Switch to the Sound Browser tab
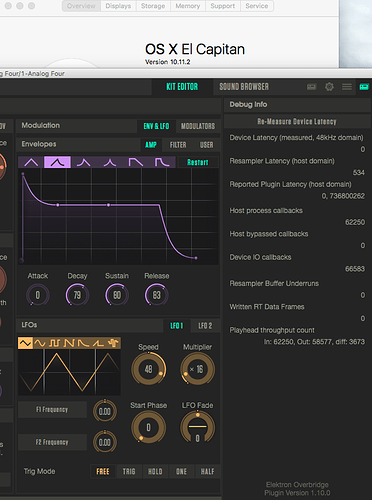This screenshot has height=500, width=372. point(244,87)
